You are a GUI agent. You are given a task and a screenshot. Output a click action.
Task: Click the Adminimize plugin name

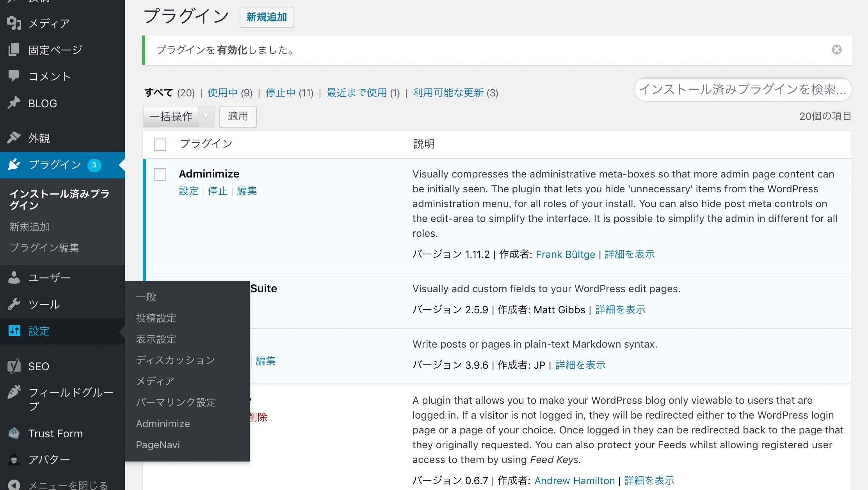coord(209,174)
